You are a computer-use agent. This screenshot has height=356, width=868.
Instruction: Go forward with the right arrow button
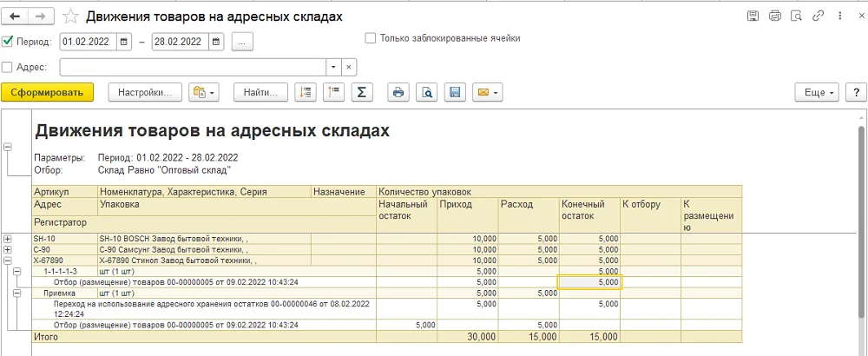pyautogui.click(x=40, y=16)
